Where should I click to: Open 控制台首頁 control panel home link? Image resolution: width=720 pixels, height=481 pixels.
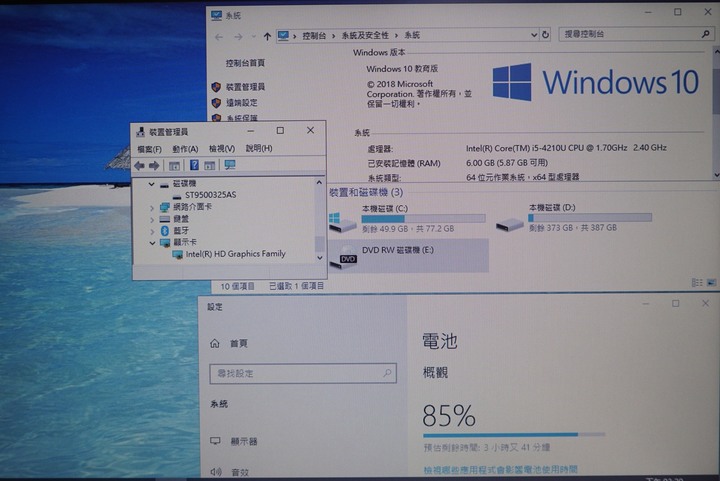245,63
